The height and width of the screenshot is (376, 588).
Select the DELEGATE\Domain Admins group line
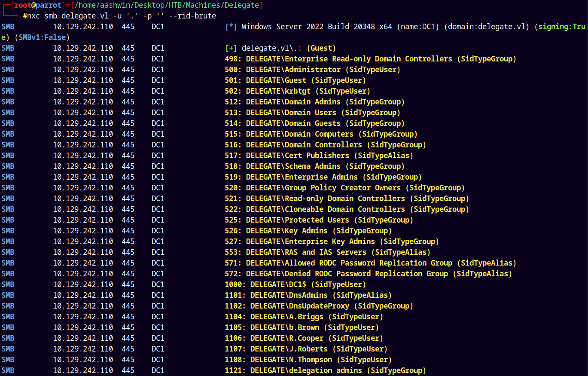click(x=314, y=102)
